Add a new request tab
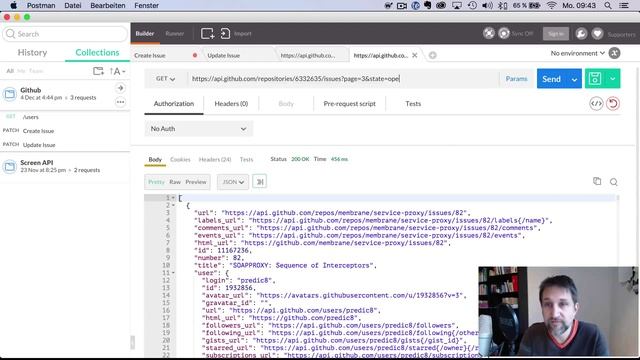The width and height of the screenshot is (640, 360). [x=433, y=55]
